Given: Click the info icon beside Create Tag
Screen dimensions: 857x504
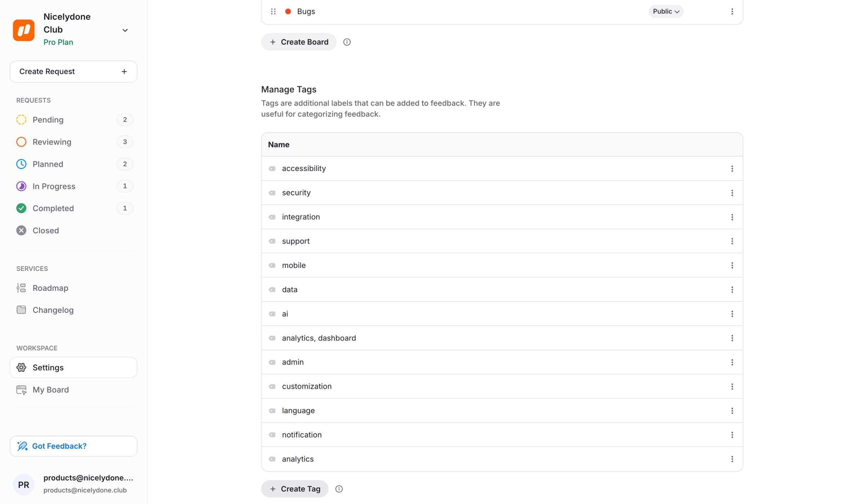Looking at the screenshot, I should point(339,489).
